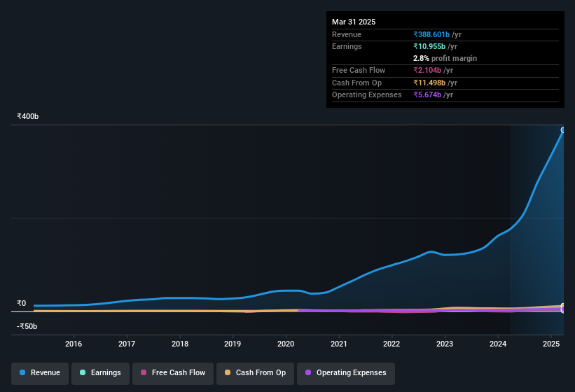Click the Earnings label in the tooltip
This screenshot has height=392, width=575.
coord(347,46)
